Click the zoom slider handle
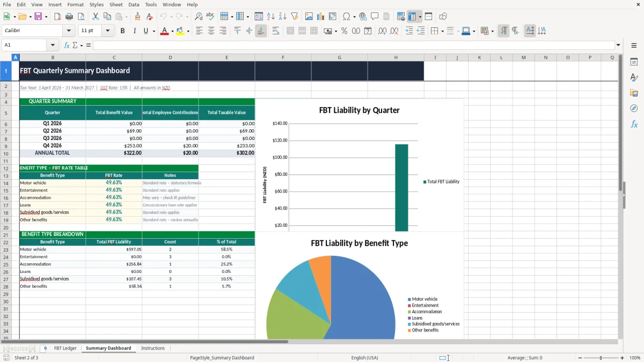644x362 pixels. point(601,358)
